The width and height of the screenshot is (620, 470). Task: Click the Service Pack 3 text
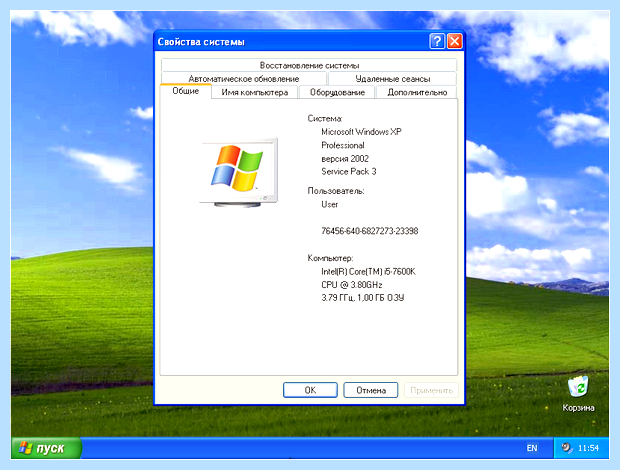(348, 172)
